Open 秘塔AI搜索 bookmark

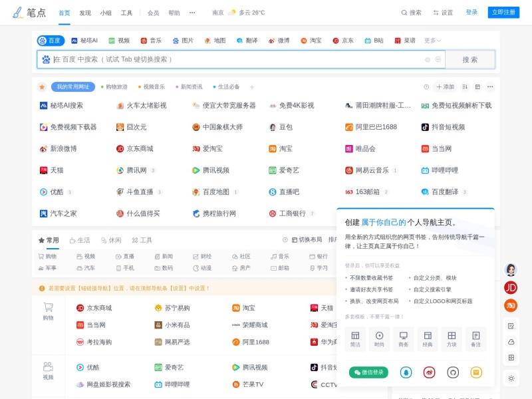pyautogui.click(x=62, y=106)
